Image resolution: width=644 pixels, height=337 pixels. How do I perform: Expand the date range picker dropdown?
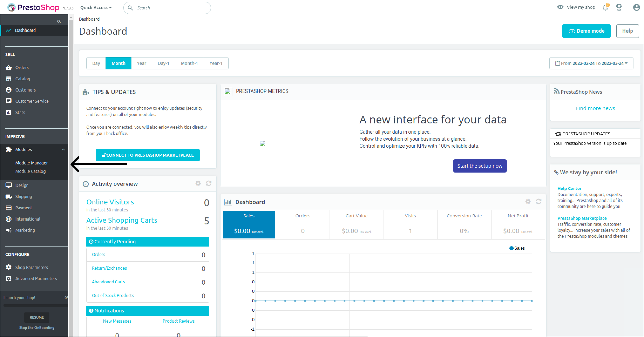tap(591, 63)
